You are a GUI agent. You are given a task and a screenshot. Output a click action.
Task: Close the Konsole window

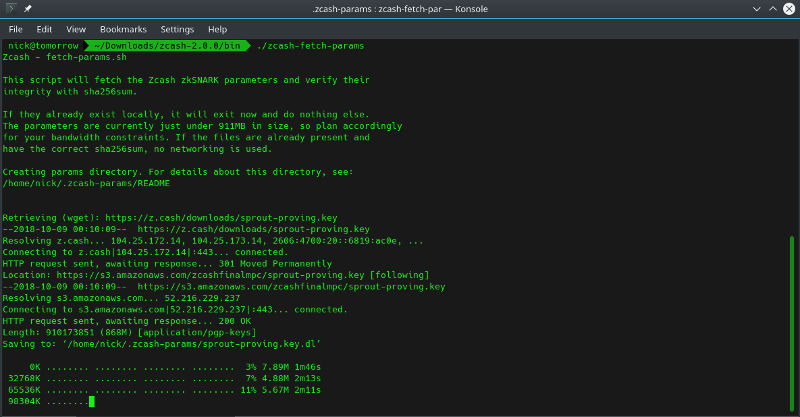[787, 9]
